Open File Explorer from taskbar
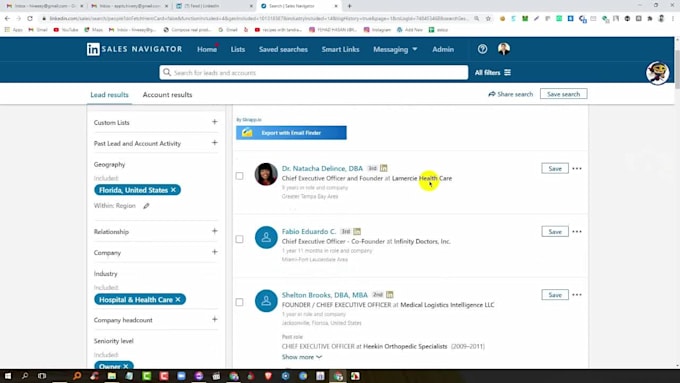 112,376
